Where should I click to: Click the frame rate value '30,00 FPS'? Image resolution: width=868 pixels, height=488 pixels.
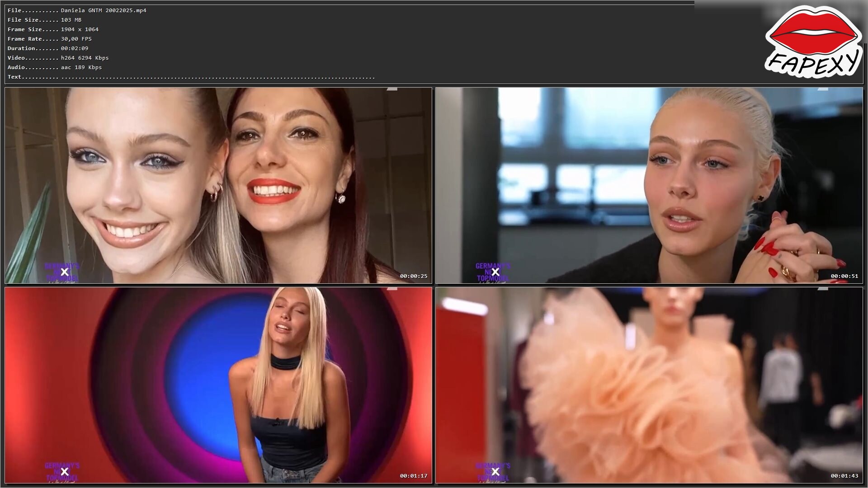76,39
